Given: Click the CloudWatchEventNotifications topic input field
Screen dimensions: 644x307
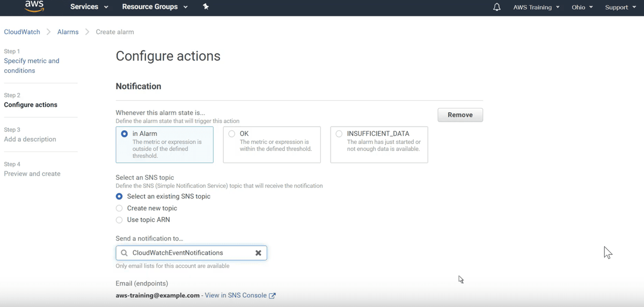Looking at the screenshot, I should coord(191,253).
